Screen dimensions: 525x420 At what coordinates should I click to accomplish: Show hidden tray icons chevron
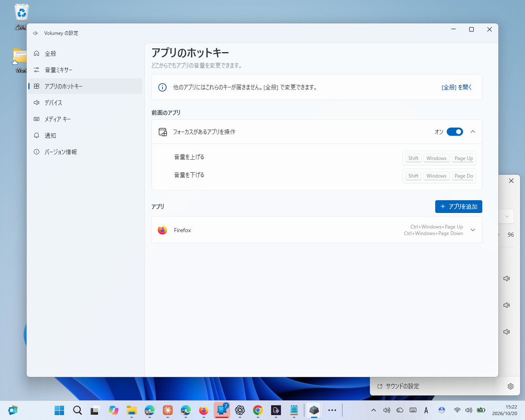(x=374, y=410)
